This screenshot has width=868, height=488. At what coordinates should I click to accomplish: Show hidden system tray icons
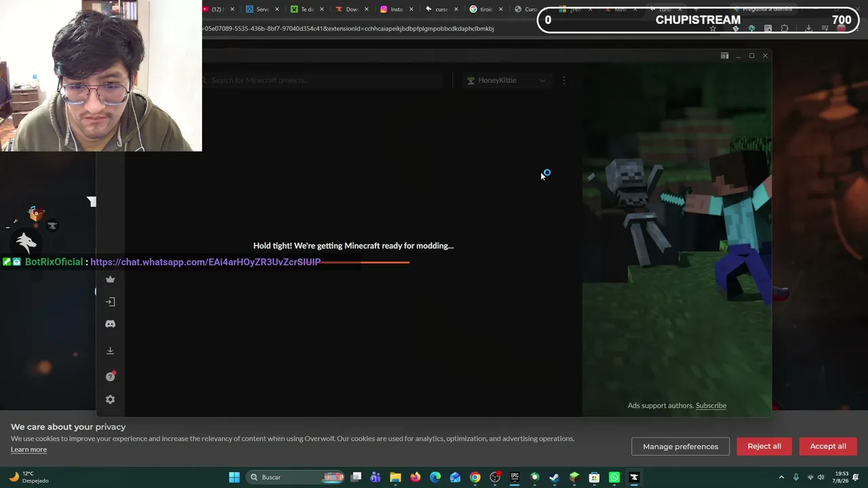(781, 477)
